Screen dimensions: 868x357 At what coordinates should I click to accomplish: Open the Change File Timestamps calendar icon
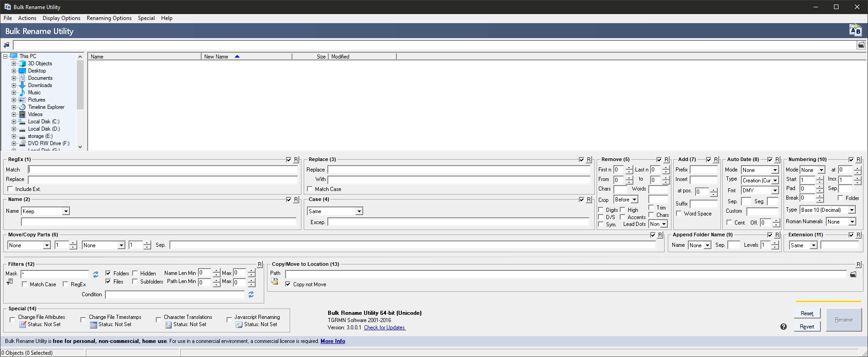(94, 325)
